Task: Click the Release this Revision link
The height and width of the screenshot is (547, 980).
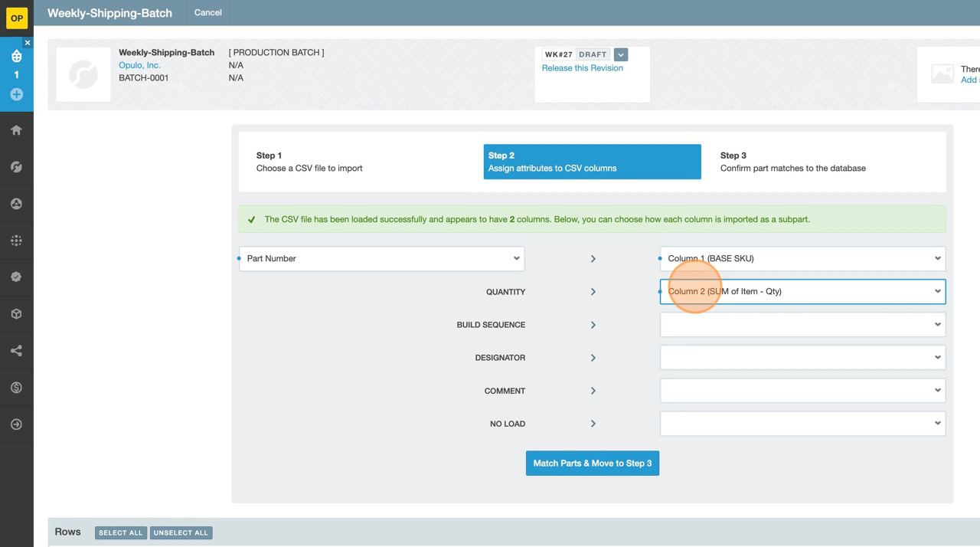Action: (582, 68)
